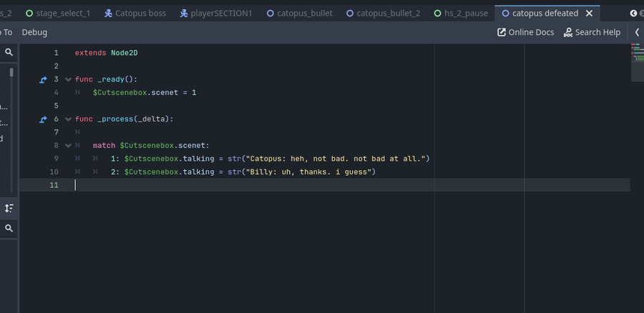The height and width of the screenshot is (313, 644).
Task: Close the catopus defeated tab
Action: tap(589, 14)
